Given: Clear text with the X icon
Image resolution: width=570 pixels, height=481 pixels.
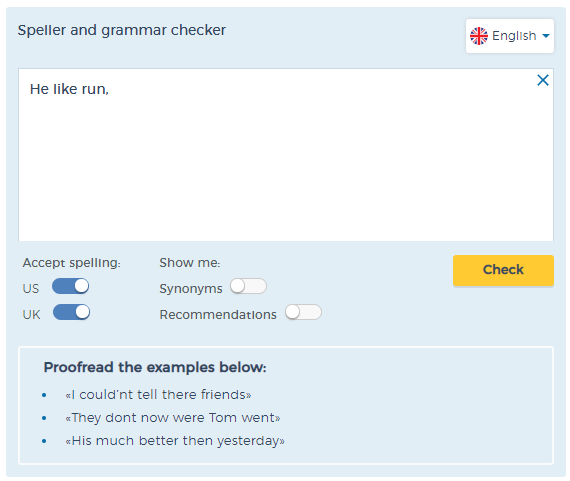Looking at the screenshot, I should point(543,80).
